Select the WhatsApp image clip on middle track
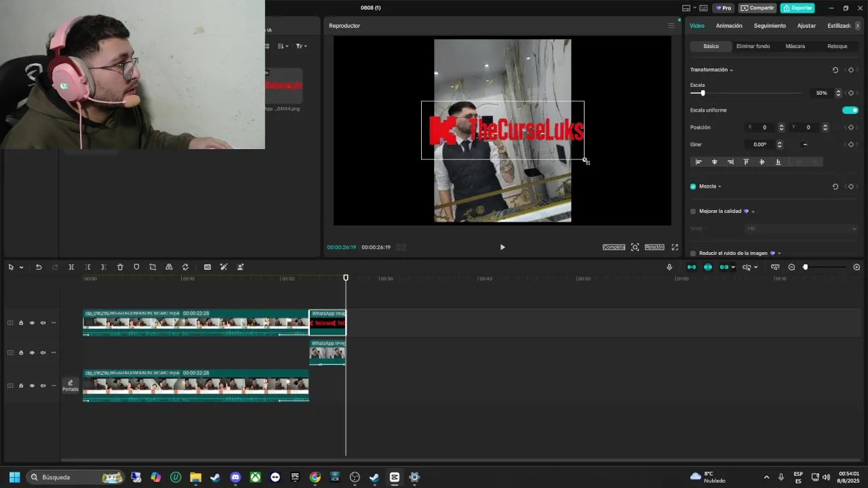This screenshot has width=868, height=488. [328, 352]
